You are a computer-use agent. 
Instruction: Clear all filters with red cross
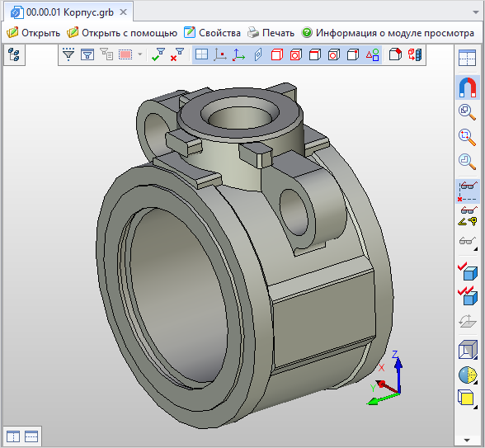177,54
